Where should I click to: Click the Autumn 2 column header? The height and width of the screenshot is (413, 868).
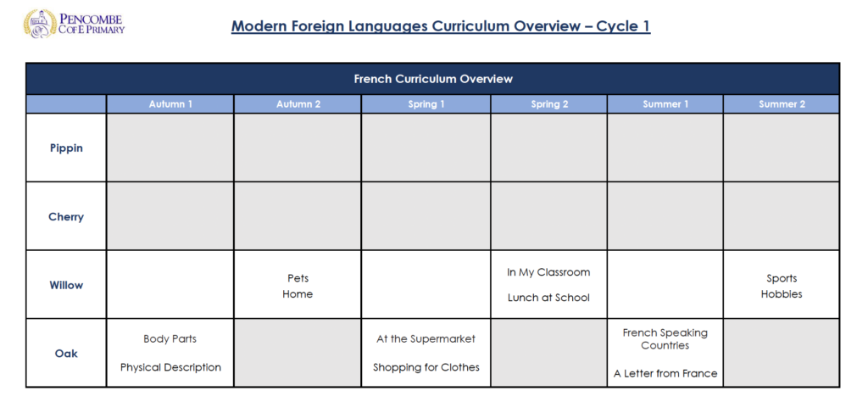pos(298,104)
